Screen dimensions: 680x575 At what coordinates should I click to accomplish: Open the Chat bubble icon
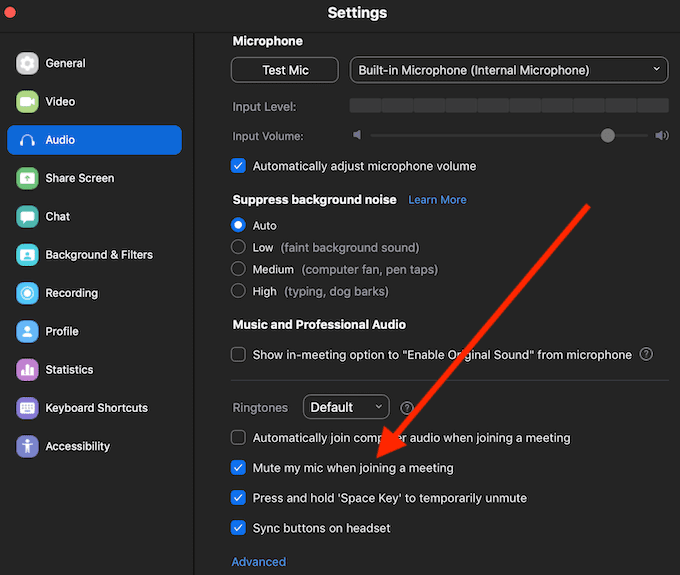pyautogui.click(x=27, y=217)
